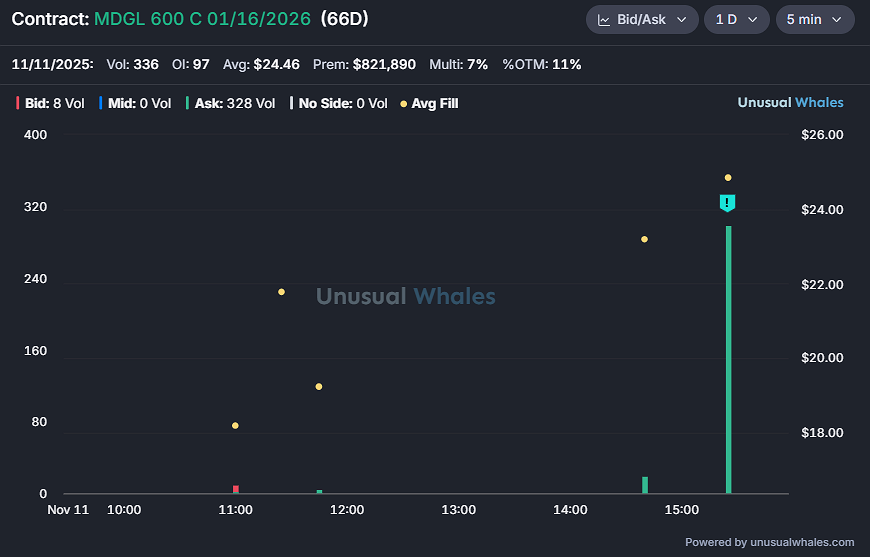Click the $20.00 price axis label

tap(822, 358)
